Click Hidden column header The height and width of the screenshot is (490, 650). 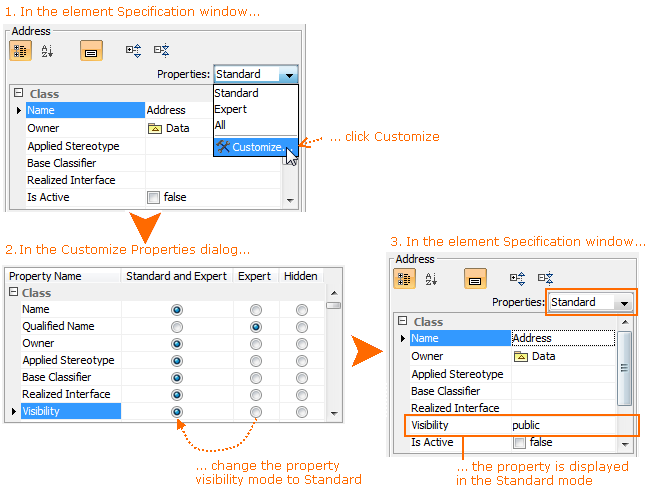click(301, 276)
